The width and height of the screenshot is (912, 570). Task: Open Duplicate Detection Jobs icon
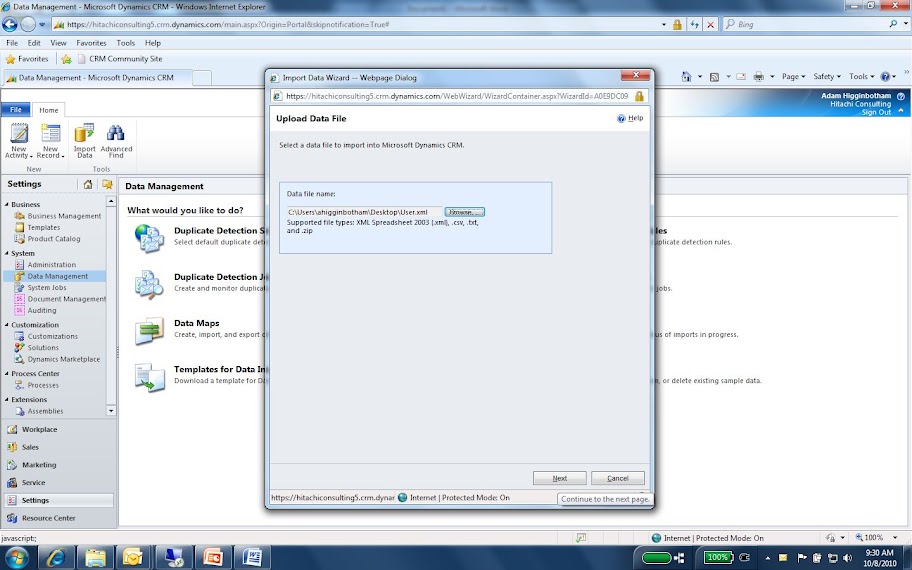click(x=149, y=284)
